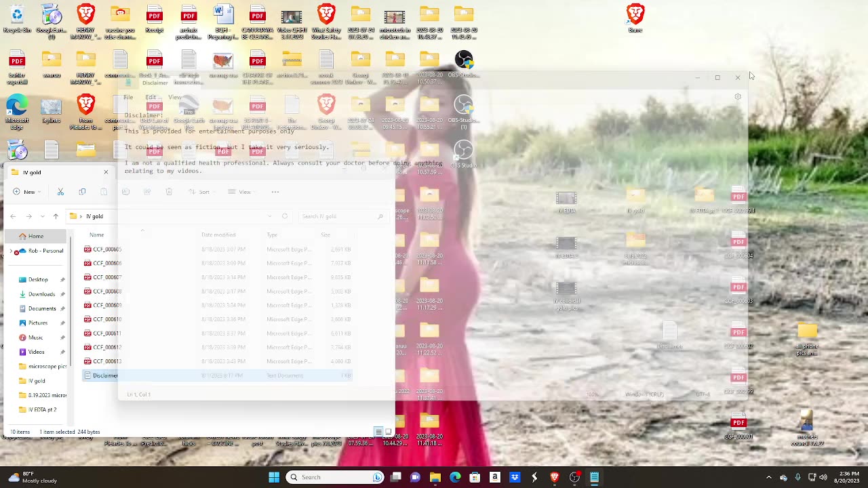This screenshot has height=488, width=868.
Task: Sort files by the Name column header
Action: point(96,235)
